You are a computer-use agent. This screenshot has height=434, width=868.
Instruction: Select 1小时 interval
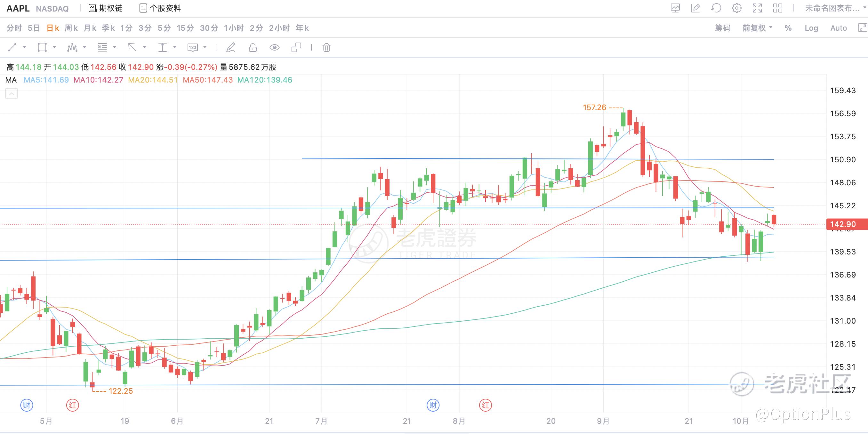pyautogui.click(x=234, y=28)
